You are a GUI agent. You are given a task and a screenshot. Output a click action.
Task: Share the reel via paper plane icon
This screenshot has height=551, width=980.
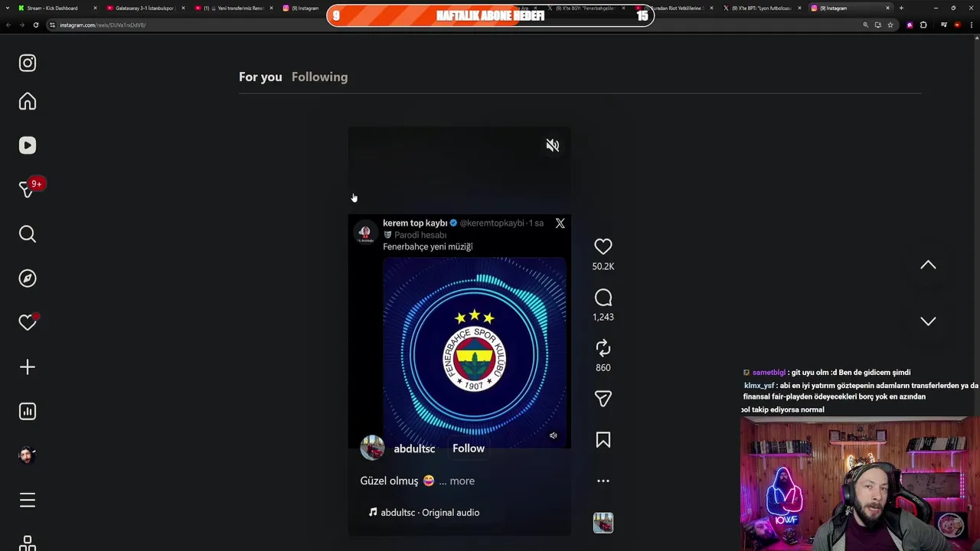click(x=603, y=399)
